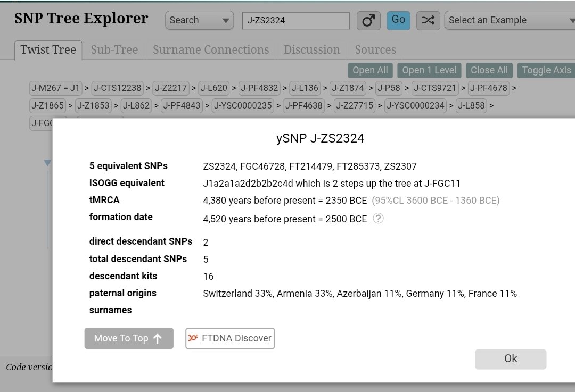Click the direct descendant SNPs label
Screen dimensions: 575x392
(x=141, y=241)
